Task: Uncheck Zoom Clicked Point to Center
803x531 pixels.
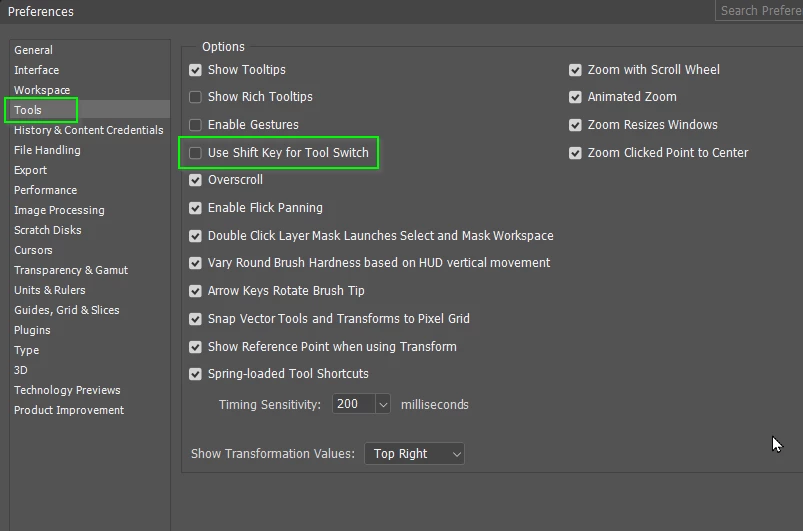Action: 575,153
